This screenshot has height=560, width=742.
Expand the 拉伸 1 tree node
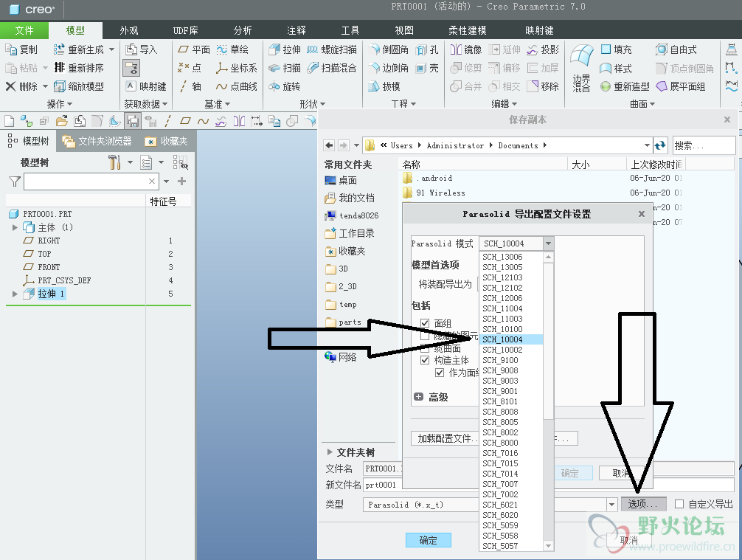click(15, 294)
